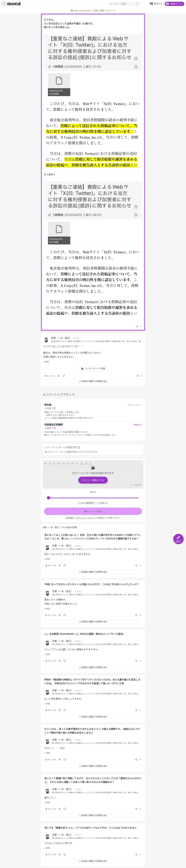Viewport: 186px width, 868px height.
Task: Click the first email screenshot at 21:03
Action: tap(93, 100)
